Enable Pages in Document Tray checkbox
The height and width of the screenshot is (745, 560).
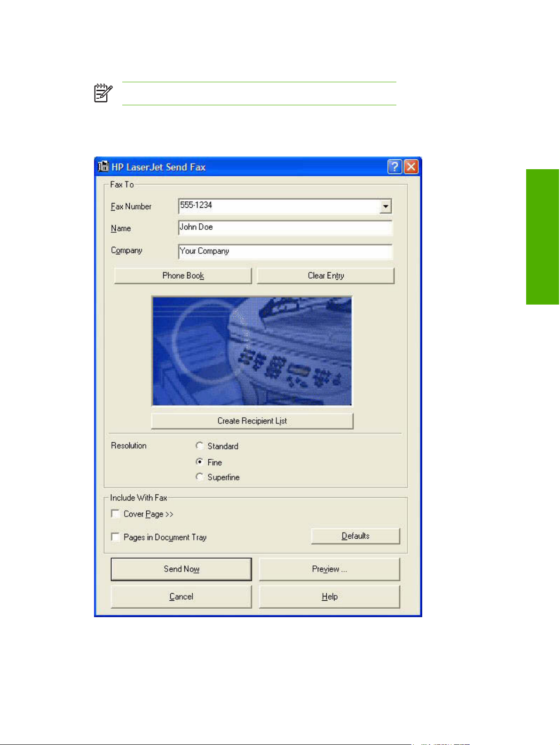tap(115, 537)
